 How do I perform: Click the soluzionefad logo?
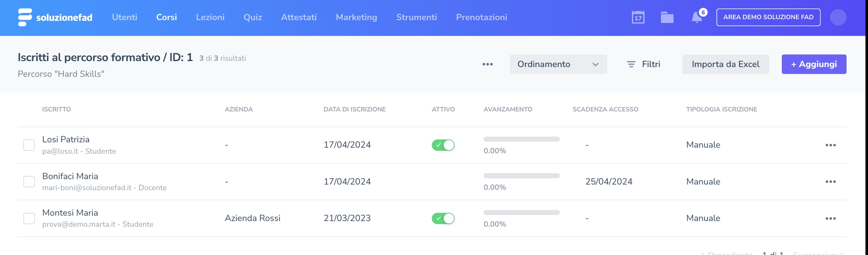click(55, 17)
